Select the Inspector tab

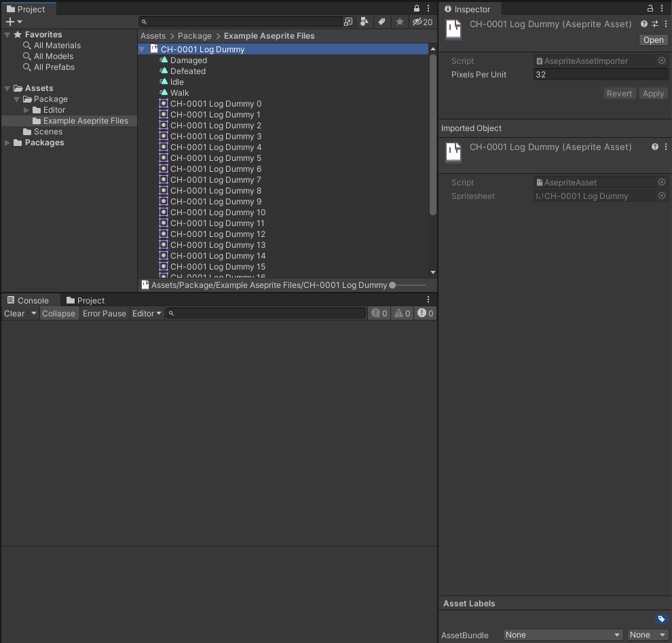[470, 9]
